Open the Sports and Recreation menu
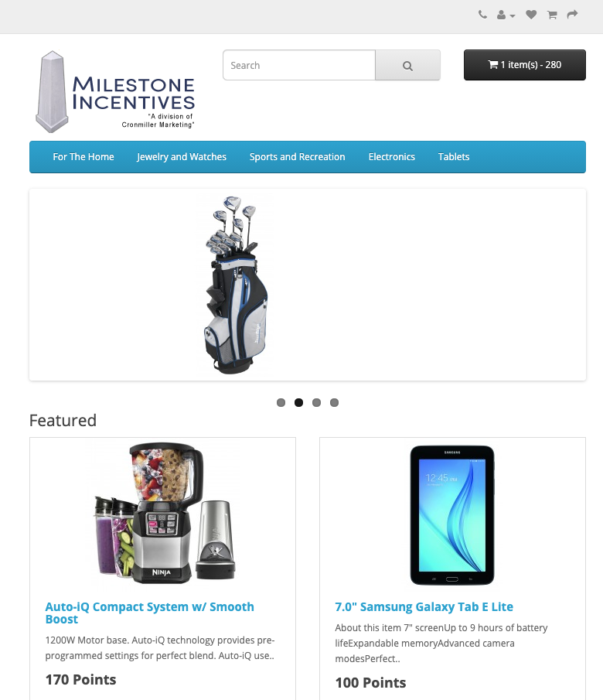Viewport: 603px width, 700px height. coord(298,157)
